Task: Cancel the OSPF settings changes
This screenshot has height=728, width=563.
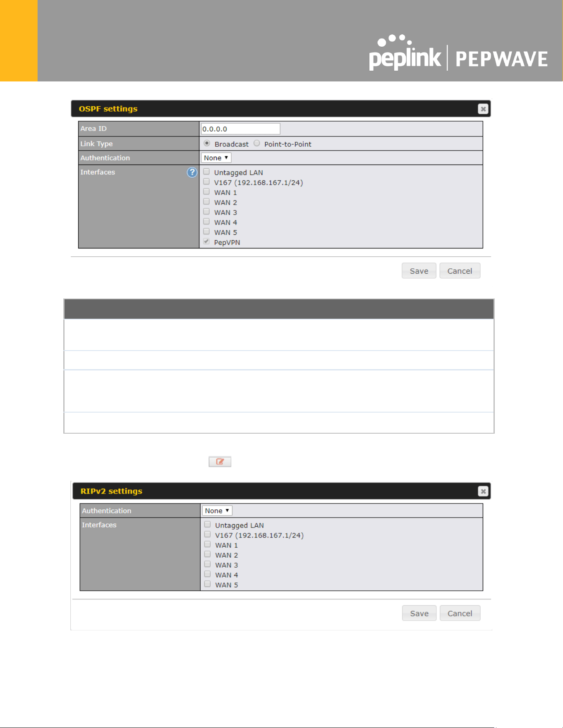Action: (460, 271)
